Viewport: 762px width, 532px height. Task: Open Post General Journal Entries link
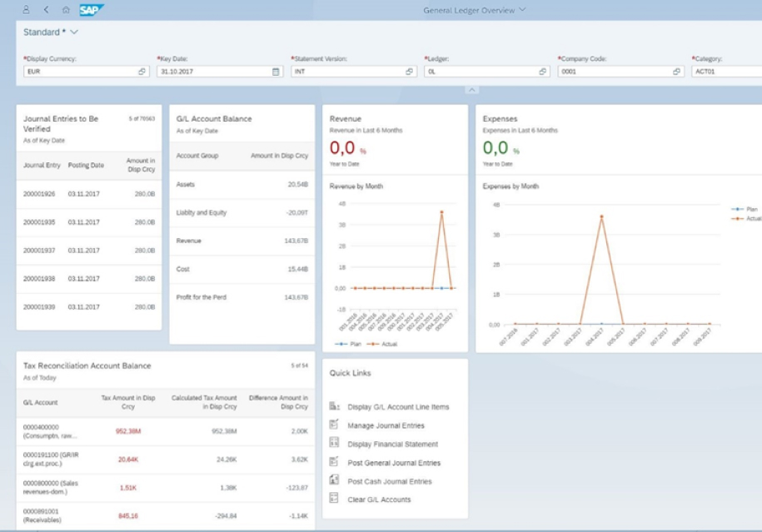[394, 463]
